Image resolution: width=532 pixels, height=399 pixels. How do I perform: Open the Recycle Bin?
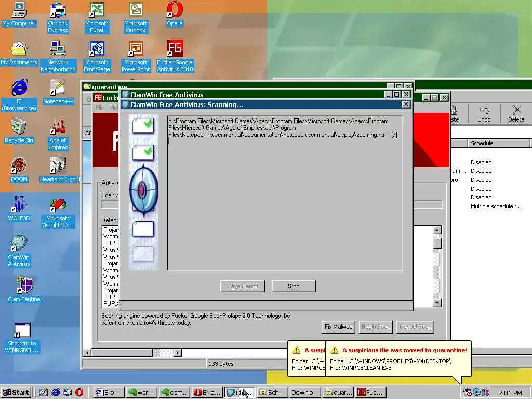[x=19, y=131]
